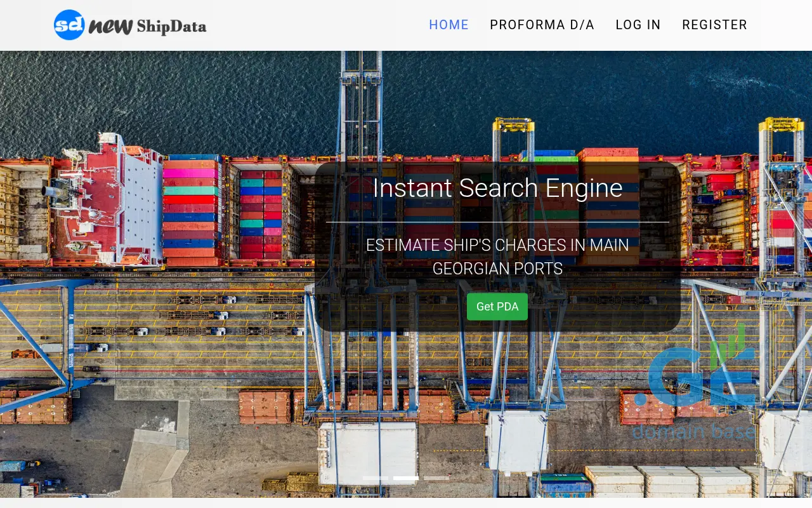Go to the HOME page
The width and height of the screenshot is (812, 508).
(449, 25)
